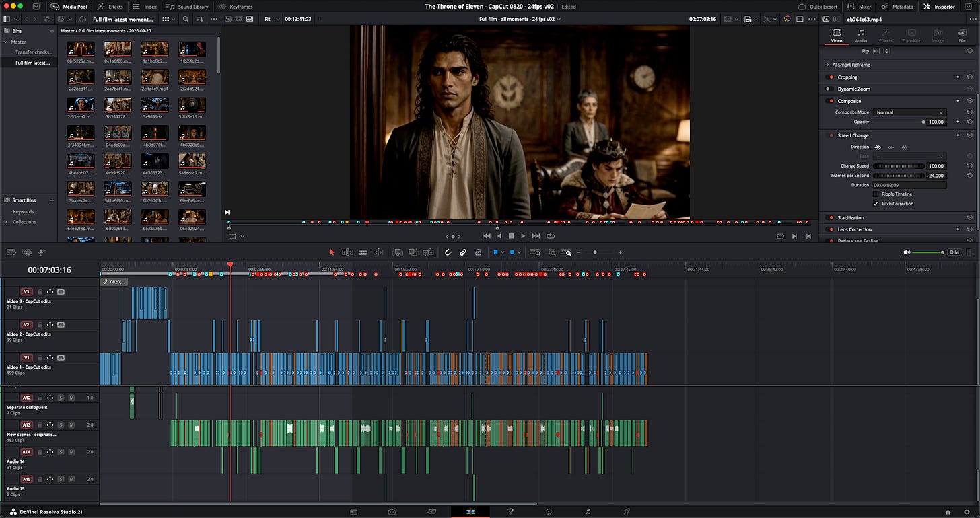Click the vertical Flip icon in Inspector
The height and width of the screenshot is (518, 980).
tap(887, 51)
